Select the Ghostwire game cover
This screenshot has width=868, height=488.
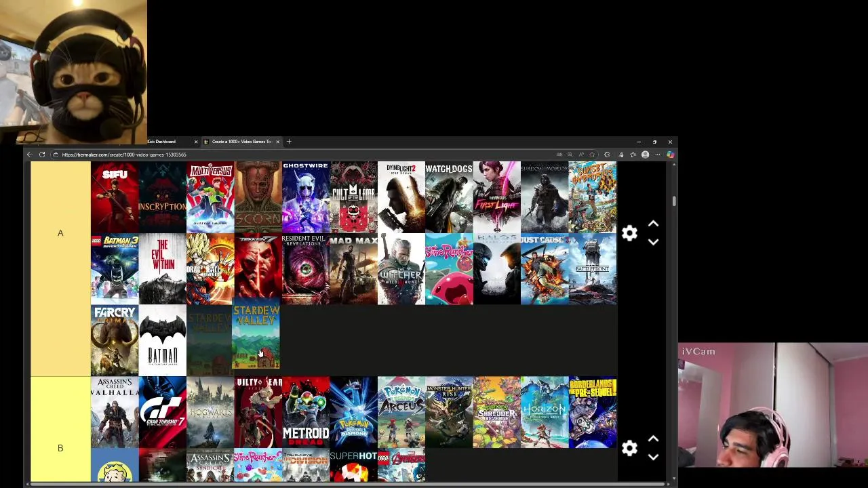pyautogui.click(x=306, y=197)
